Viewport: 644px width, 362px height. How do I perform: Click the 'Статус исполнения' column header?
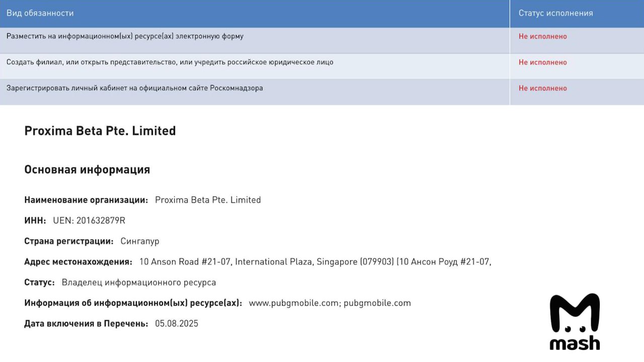[x=555, y=13]
